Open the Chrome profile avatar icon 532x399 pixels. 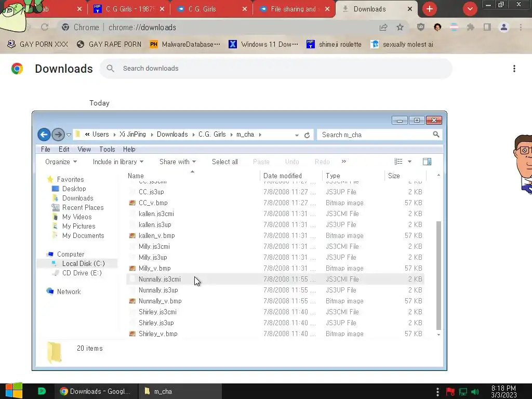504,27
